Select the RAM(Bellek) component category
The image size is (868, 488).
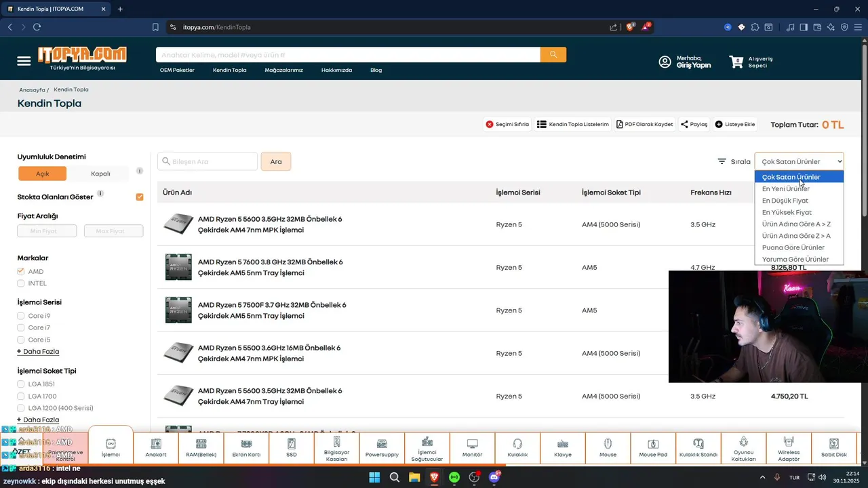coord(201,448)
